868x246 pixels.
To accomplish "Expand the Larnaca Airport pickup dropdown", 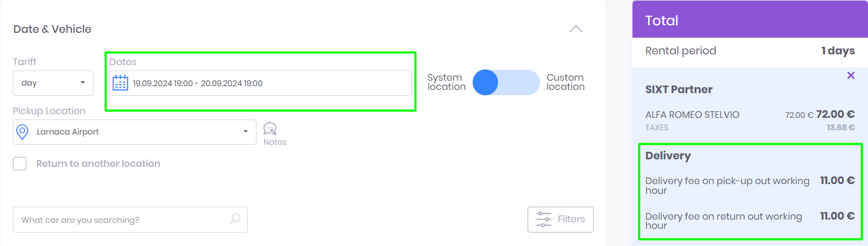I will point(245,132).
